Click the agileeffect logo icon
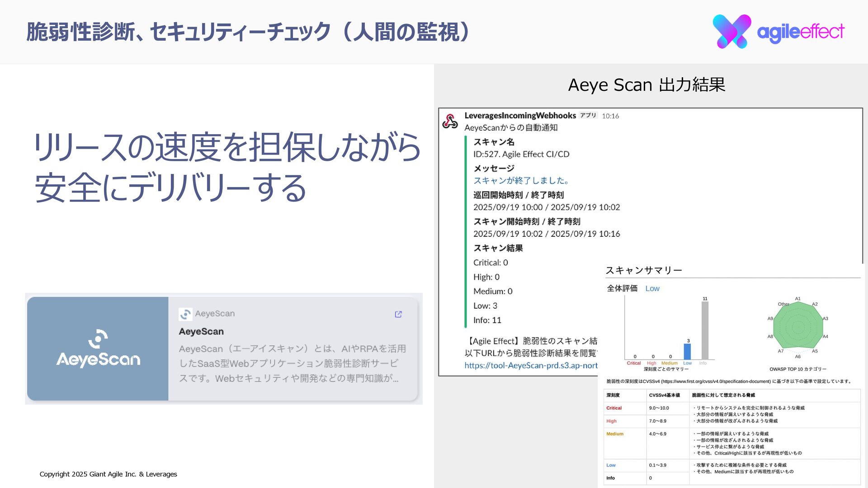Viewport: 868px width, 488px height. tap(731, 31)
